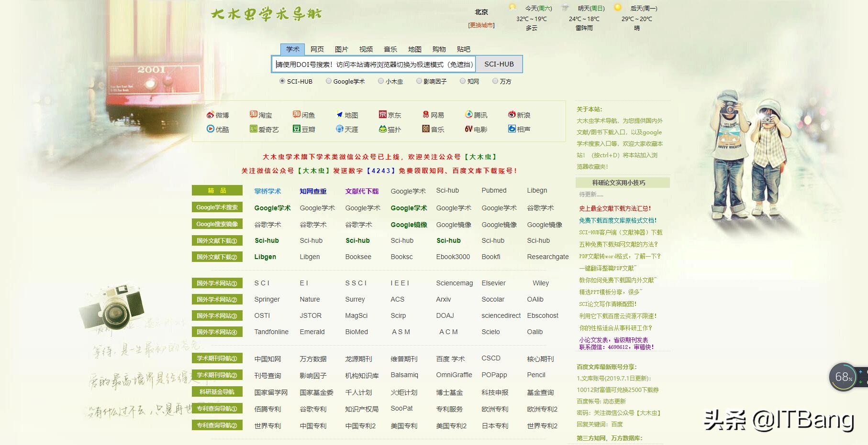
Task: Open the Libegn link in 精品 row
Action: pos(537,190)
